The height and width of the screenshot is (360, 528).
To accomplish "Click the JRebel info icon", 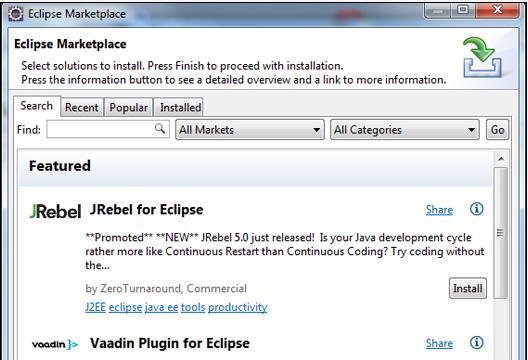I will [x=476, y=209].
